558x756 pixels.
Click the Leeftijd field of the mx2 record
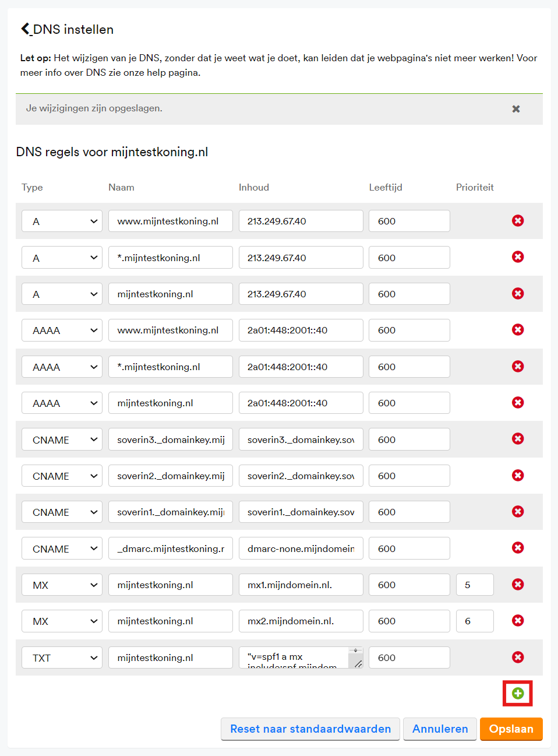[x=409, y=621]
